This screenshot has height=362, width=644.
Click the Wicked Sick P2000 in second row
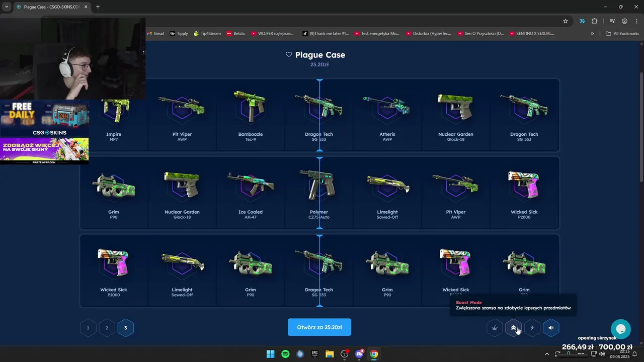[x=524, y=194]
